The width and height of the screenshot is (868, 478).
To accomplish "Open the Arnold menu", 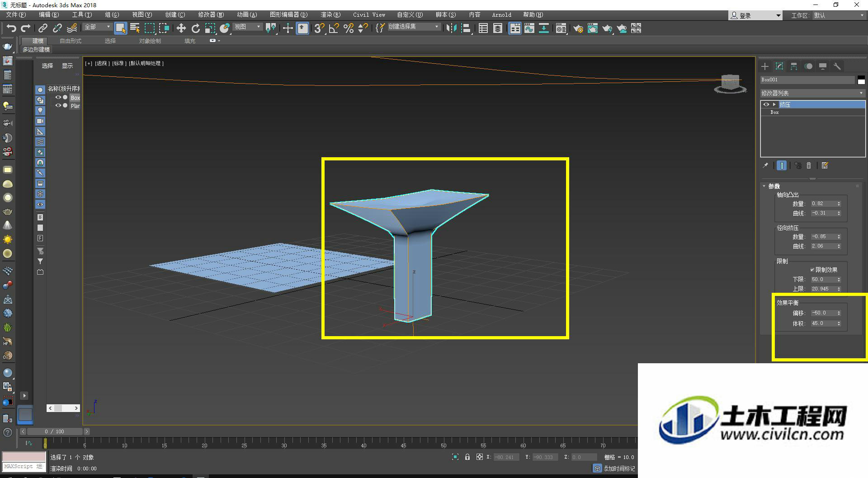I will pyautogui.click(x=502, y=15).
